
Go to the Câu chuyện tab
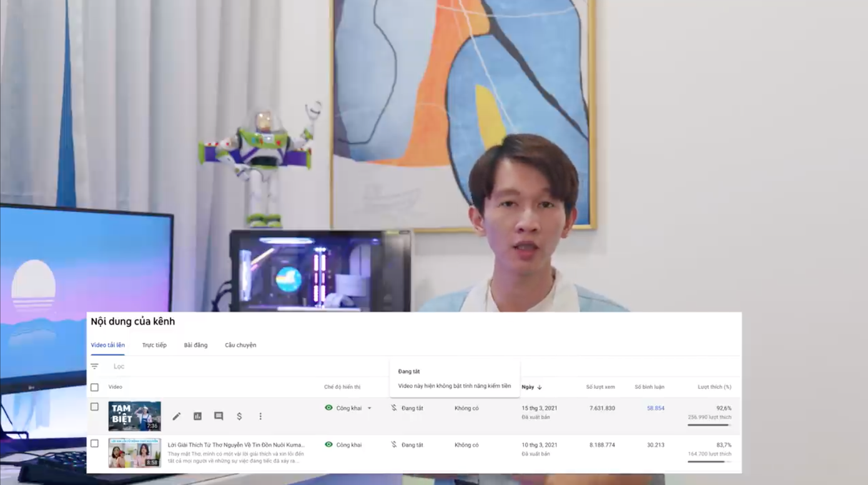point(240,345)
